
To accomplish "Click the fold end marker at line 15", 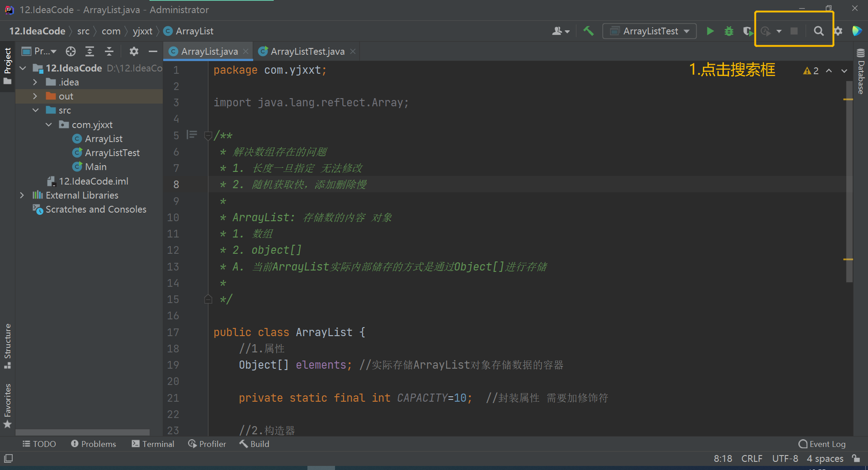I will 208,299.
